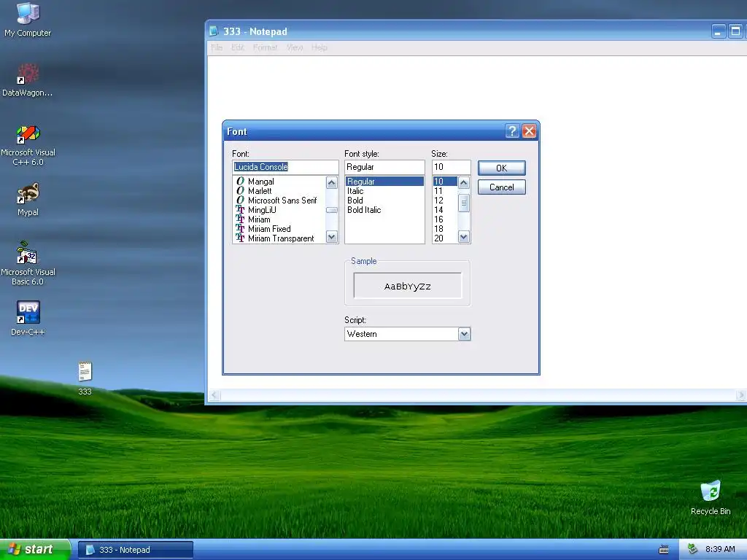Minimize the Notepad window

[719, 31]
